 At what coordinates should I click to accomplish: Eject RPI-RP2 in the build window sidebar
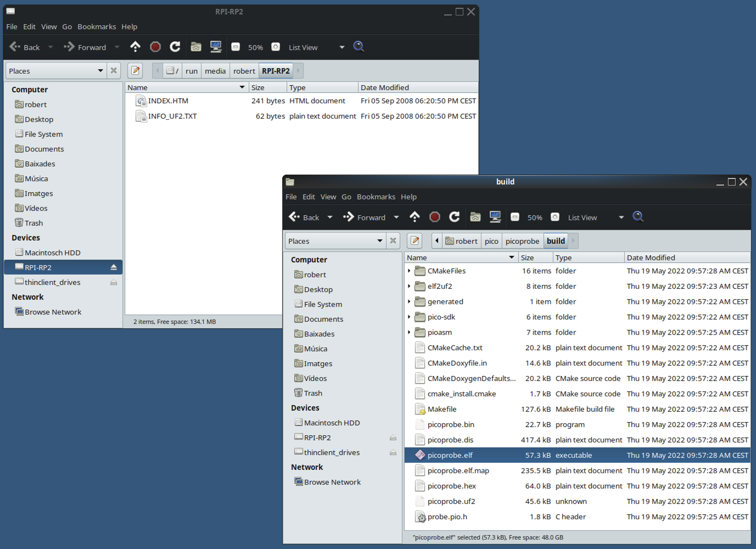(393, 438)
